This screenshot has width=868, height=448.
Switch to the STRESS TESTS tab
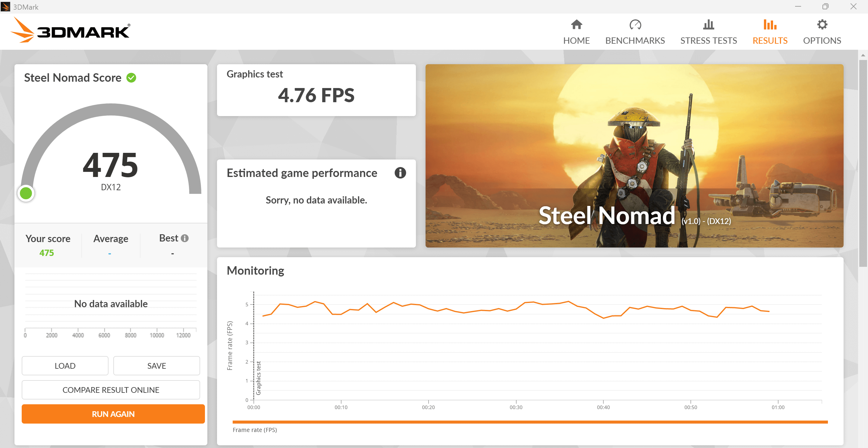coord(708,40)
